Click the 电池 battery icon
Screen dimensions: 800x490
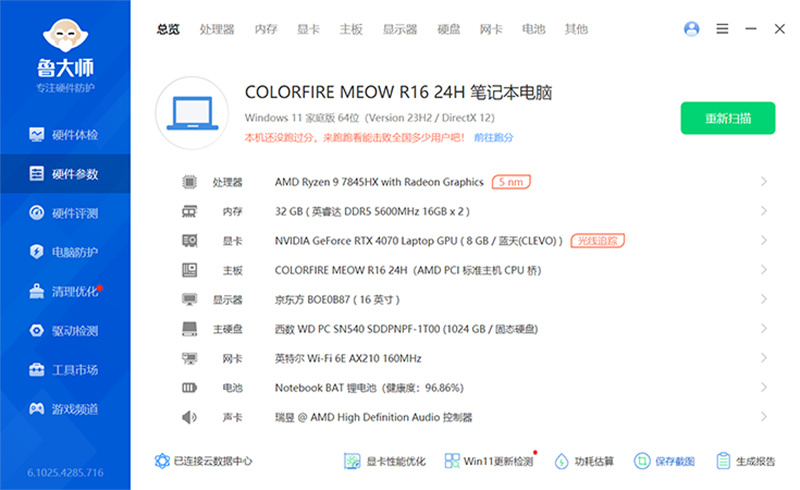click(x=189, y=388)
